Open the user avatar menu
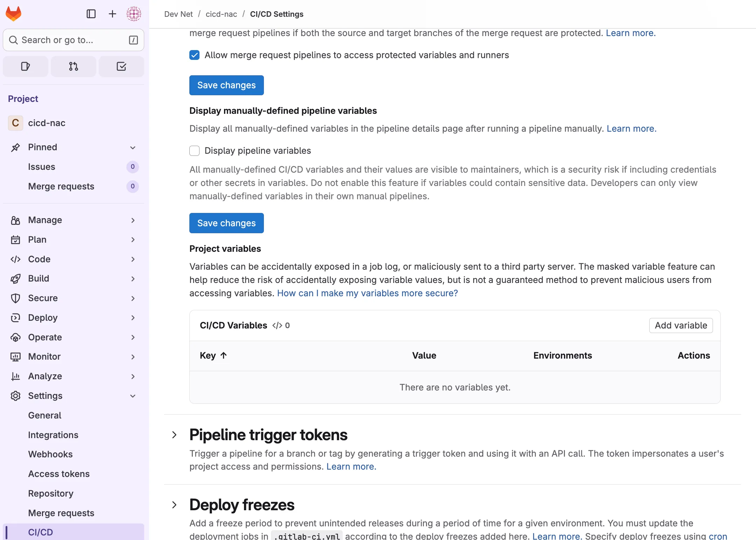Image resolution: width=756 pixels, height=540 pixels. 134,14
